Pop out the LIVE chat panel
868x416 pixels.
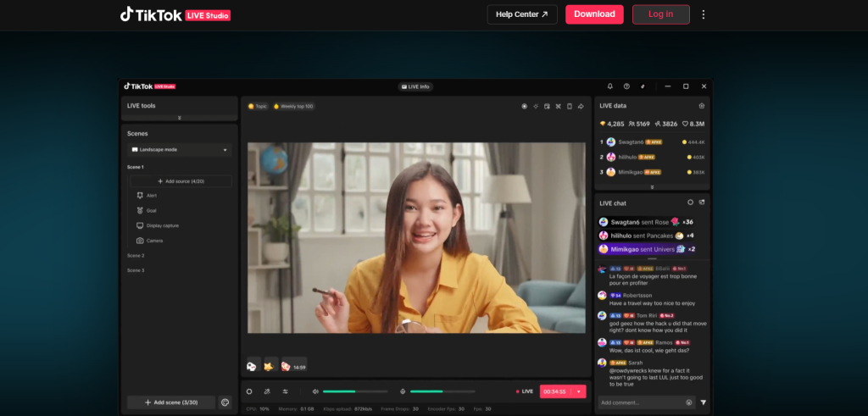[x=702, y=202]
